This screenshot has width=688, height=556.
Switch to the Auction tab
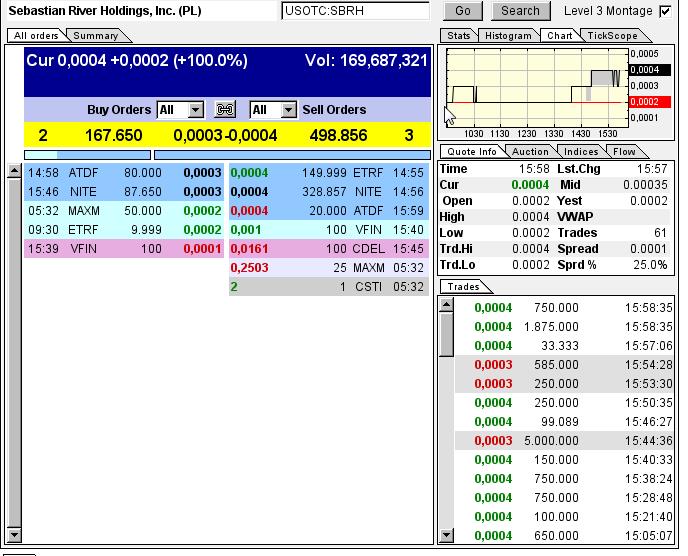[x=530, y=152]
